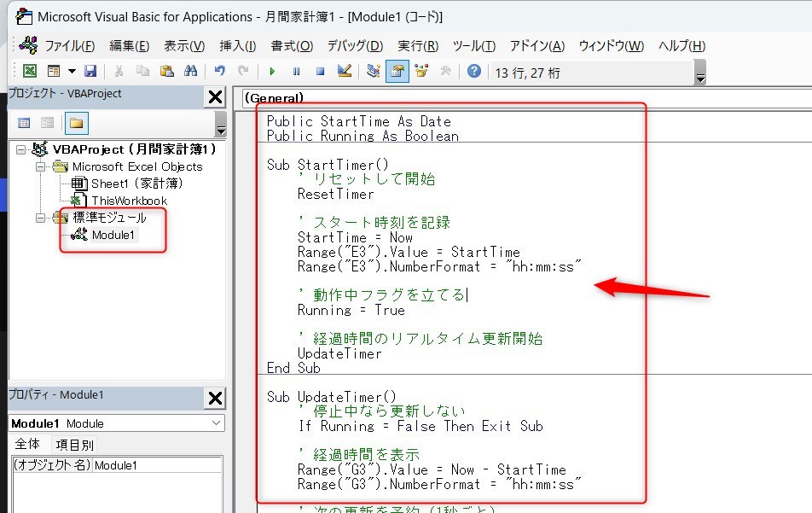Click the (オブジェクト名) Module1 value field
812x513 pixels.
[158, 465]
